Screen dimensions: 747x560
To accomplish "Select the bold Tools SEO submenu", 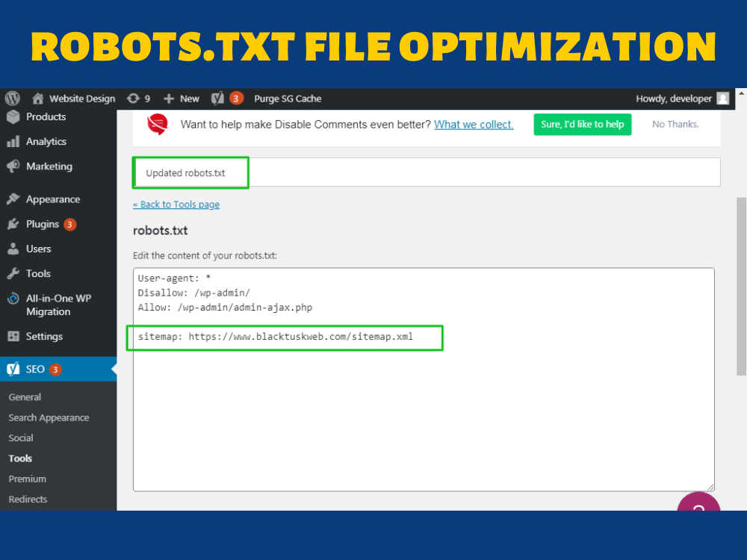I will click(20, 458).
